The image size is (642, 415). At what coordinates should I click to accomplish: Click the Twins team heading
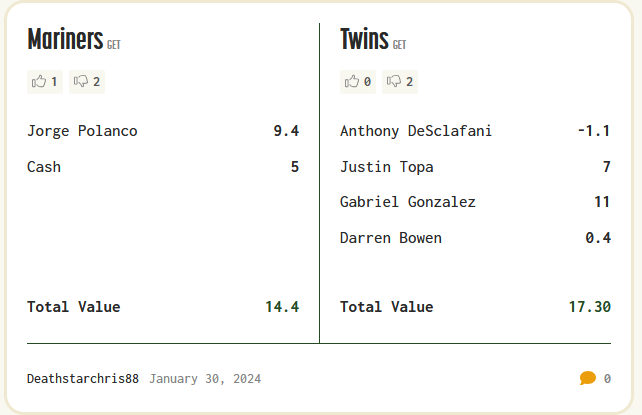364,40
